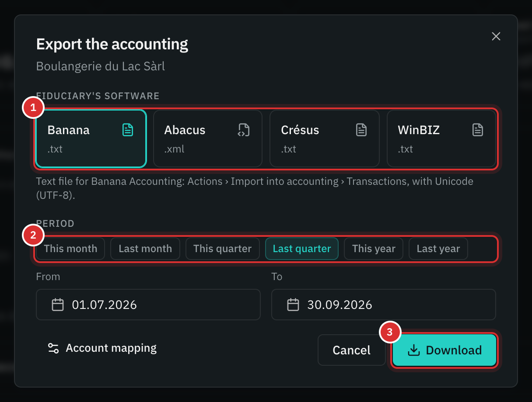Cancel the accounting export
The width and height of the screenshot is (532, 402).
tap(352, 350)
